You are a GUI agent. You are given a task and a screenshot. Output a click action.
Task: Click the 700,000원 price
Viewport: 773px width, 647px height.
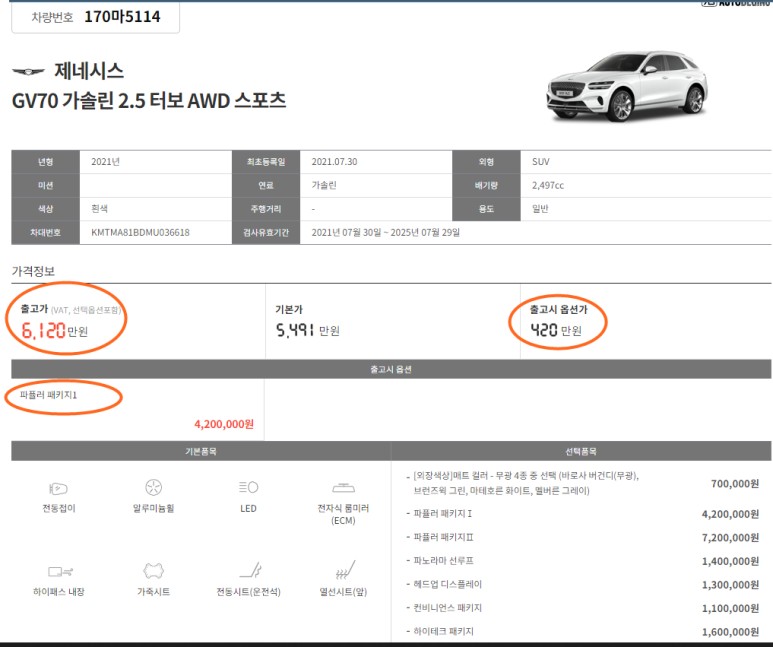point(735,484)
